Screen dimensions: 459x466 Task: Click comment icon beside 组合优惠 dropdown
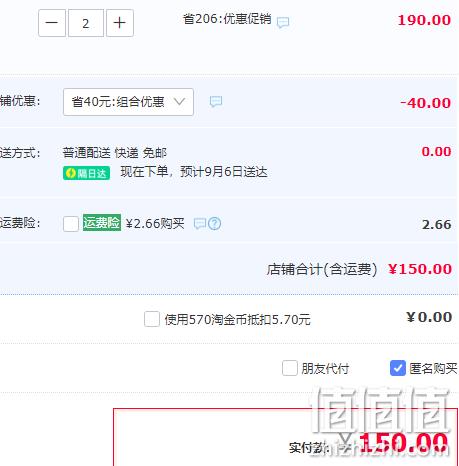(x=216, y=101)
